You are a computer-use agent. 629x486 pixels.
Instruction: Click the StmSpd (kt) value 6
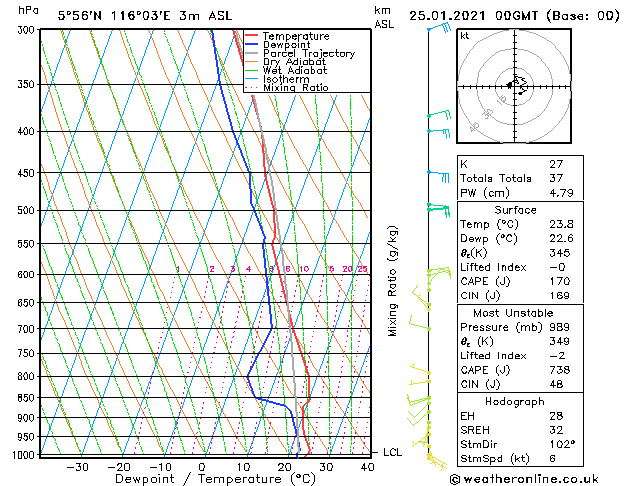[x=553, y=459]
